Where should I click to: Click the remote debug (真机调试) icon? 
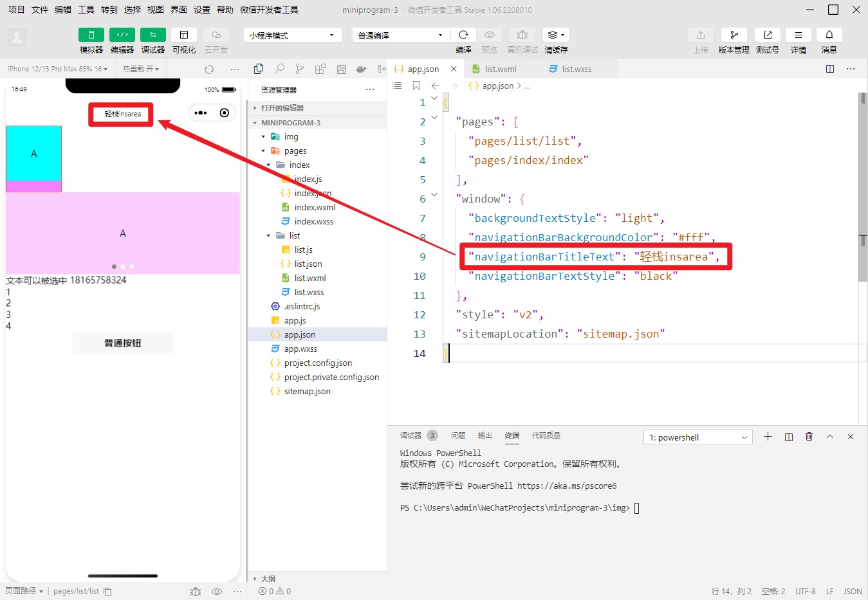click(x=522, y=35)
